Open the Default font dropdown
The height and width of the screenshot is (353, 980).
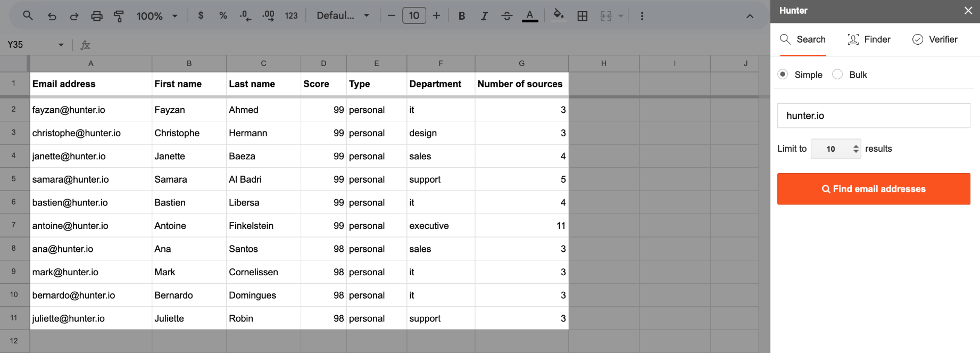343,16
